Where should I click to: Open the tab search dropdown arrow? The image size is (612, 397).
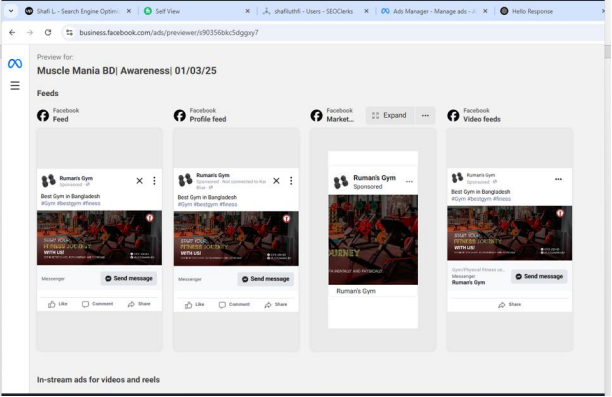(x=11, y=11)
